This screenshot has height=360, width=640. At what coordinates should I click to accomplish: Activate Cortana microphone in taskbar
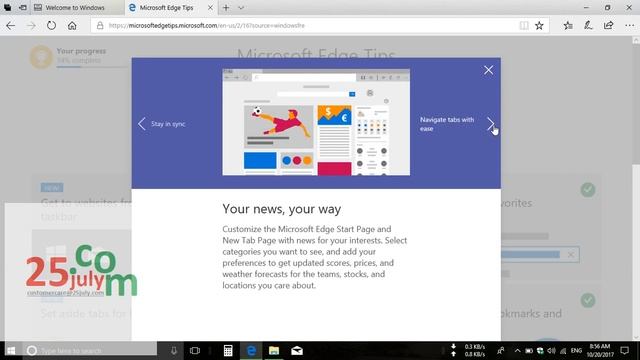[173, 351]
